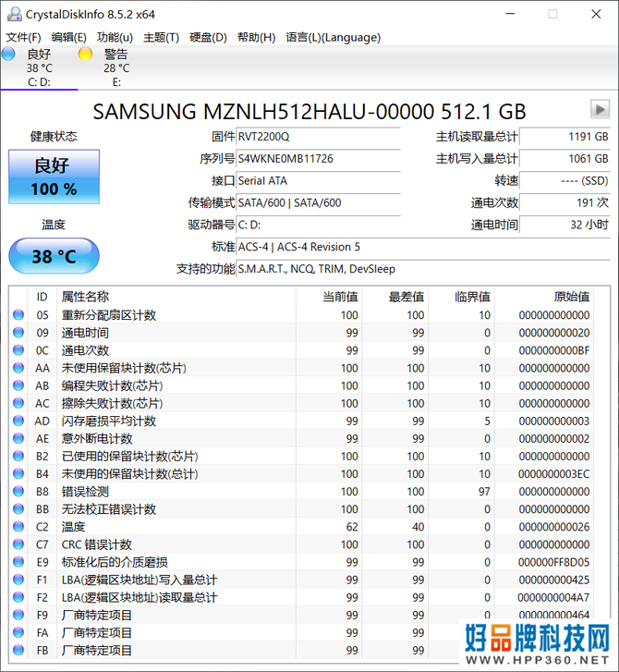The width and height of the screenshot is (619, 672).
Task: Click the rotation rate value ---- (SSD)
Action: point(564,181)
